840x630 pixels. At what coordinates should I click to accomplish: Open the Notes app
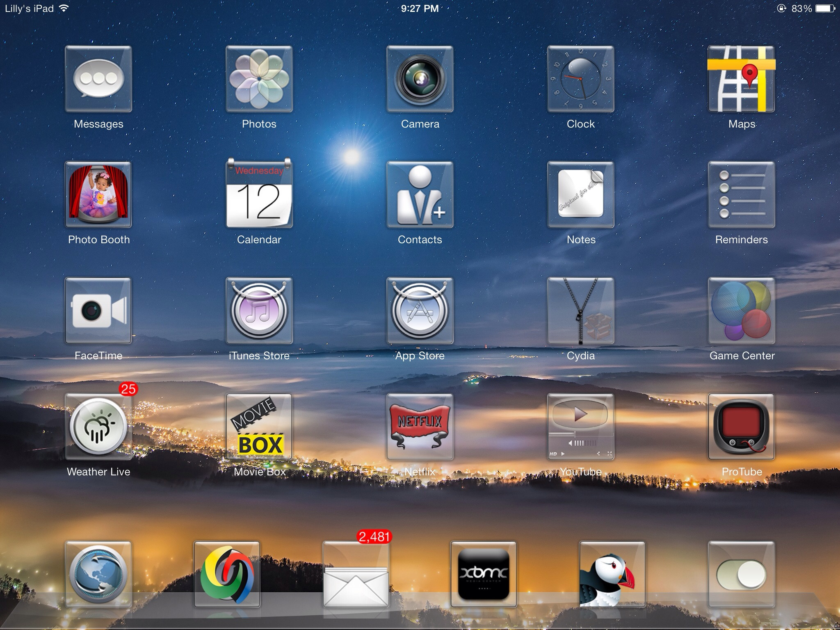click(x=581, y=194)
